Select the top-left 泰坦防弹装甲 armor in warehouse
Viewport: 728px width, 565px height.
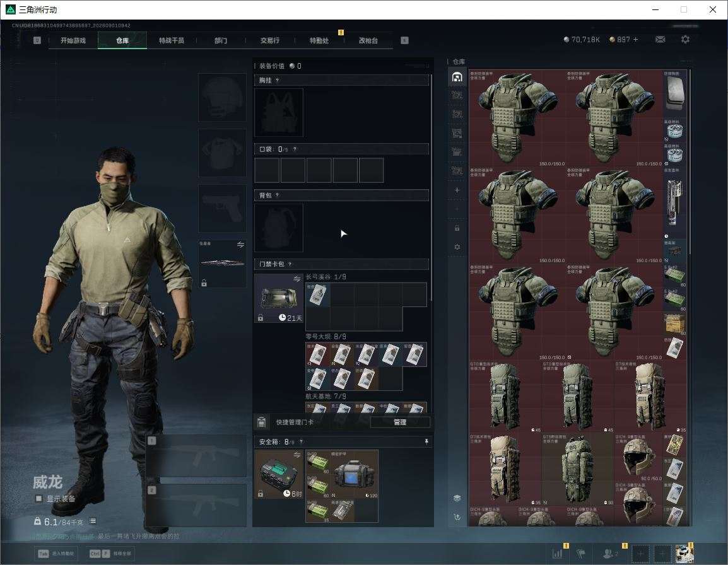pyautogui.click(x=517, y=119)
